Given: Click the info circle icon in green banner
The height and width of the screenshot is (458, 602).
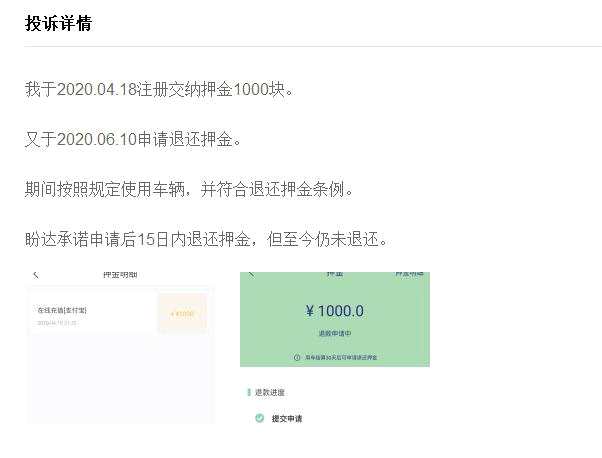Looking at the screenshot, I should pos(297,357).
